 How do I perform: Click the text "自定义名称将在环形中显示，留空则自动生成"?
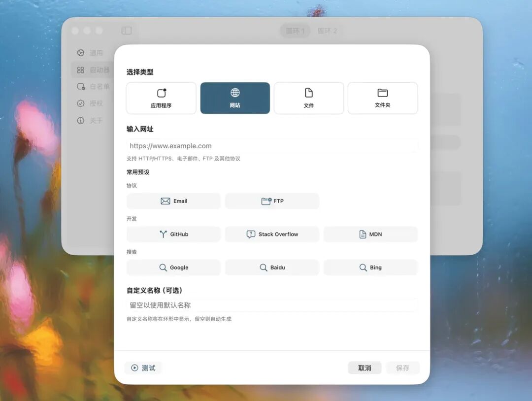point(179,319)
